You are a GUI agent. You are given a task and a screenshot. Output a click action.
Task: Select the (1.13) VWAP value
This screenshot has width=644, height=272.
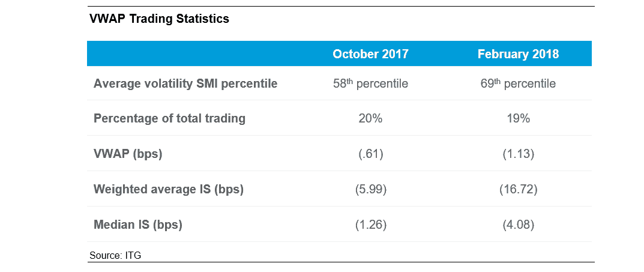pyautogui.click(x=518, y=154)
